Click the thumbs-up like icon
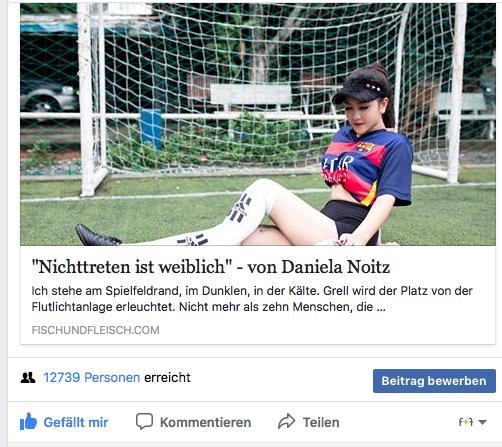 [28, 422]
